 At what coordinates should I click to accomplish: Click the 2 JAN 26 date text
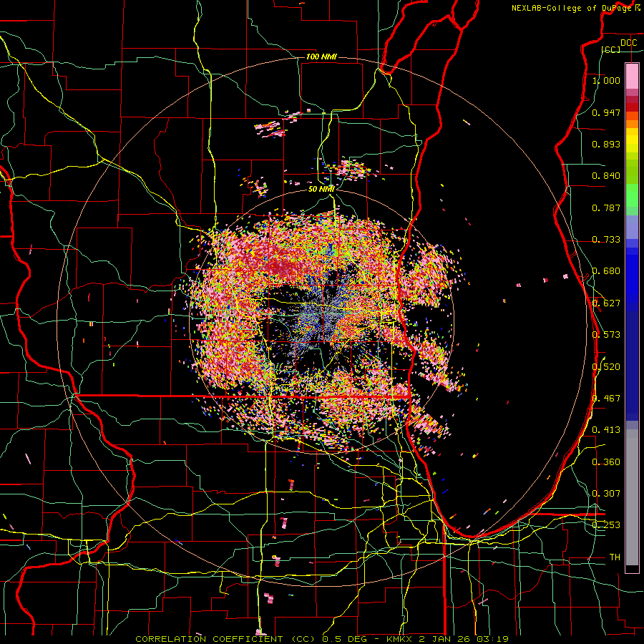(x=445, y=639)
